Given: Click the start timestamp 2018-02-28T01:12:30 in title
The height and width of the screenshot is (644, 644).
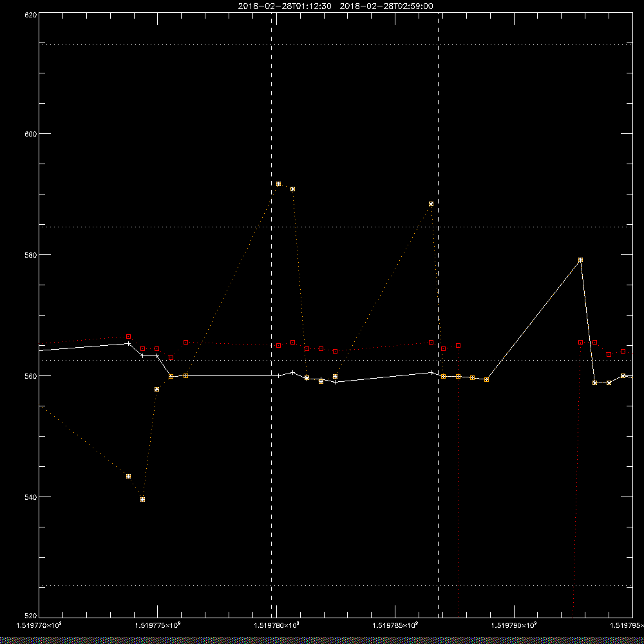Looking at the screenshot, I should pyautogui.click(x=285, y=6).
